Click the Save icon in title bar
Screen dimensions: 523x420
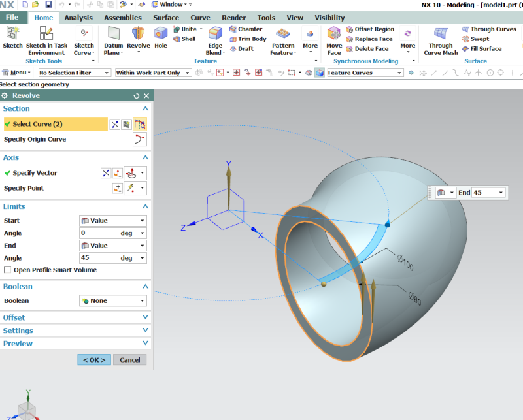pyautogui.click(x=48, y=5)
